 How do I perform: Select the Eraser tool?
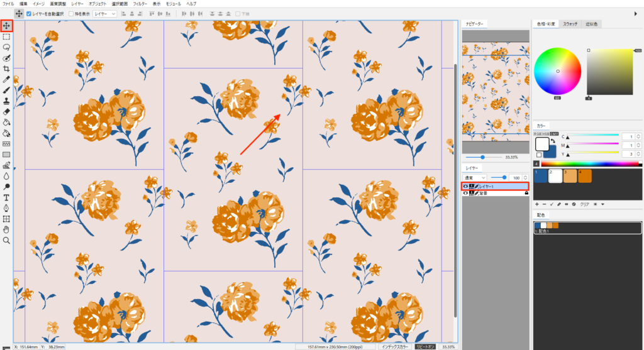[6, 112]
